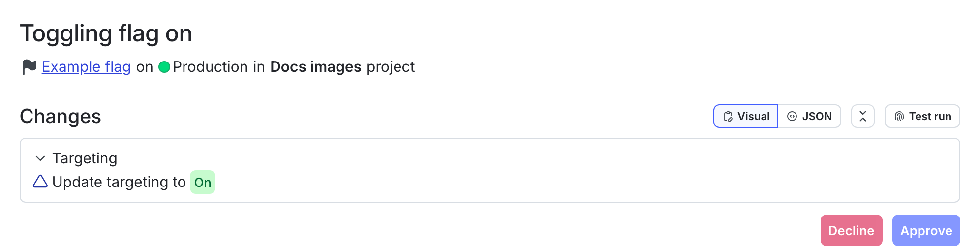Click the Update targeting to text
Viewport: 980px width, 248px height.
[x=119, y=182]
